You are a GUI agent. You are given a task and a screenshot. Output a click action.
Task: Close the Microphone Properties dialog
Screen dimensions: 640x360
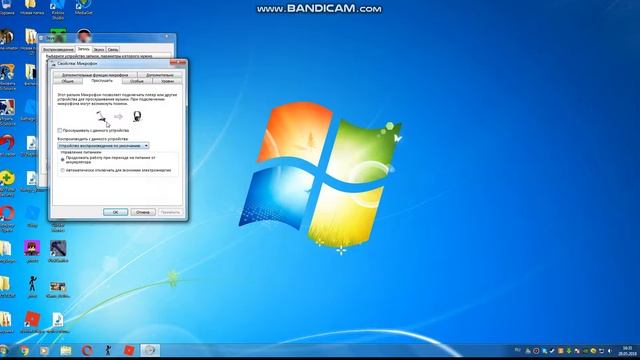[x=178, y=63]
